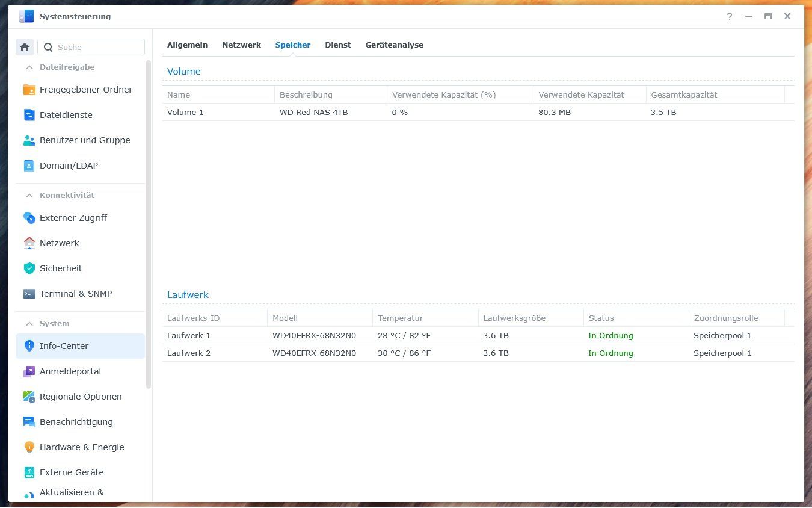Switch to the Geräteanalyse tab
Image resolution: width=812 pixels, height=508 pixels.
(394, 45)
